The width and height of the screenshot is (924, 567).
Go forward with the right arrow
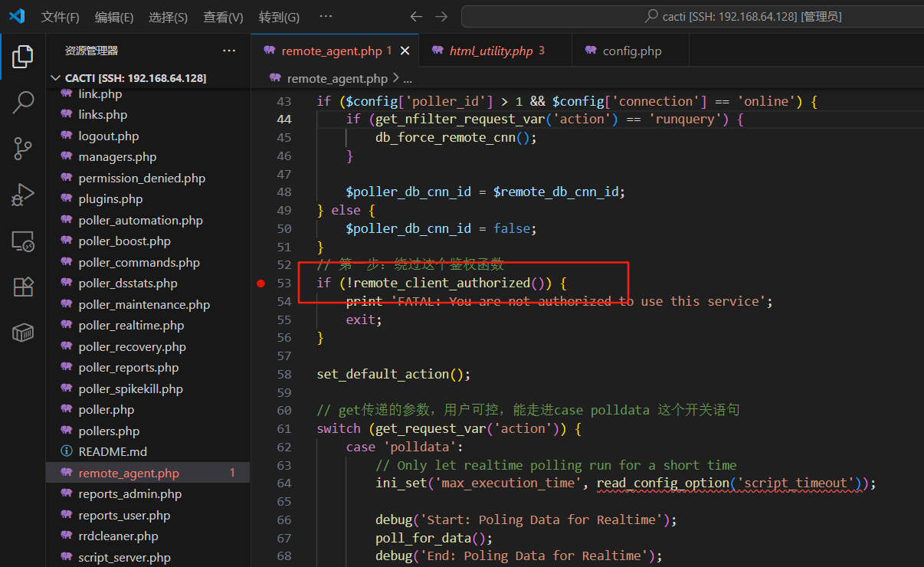click(441, 16)
